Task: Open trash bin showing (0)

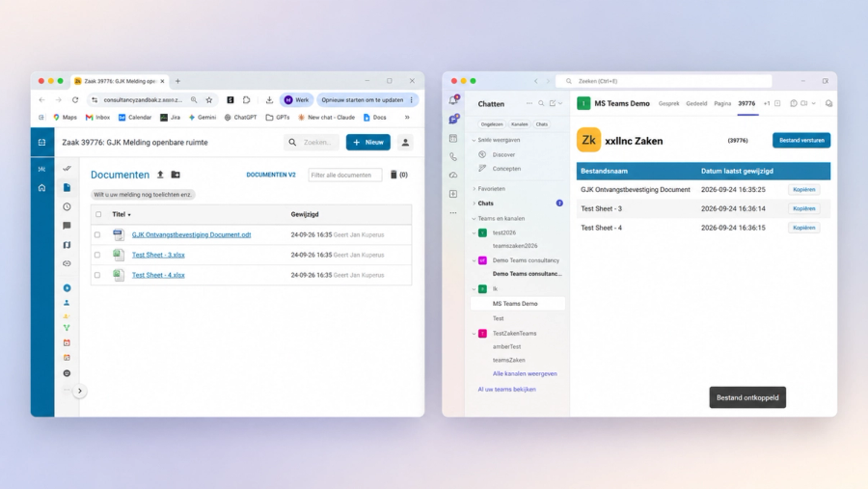Action: [398, 175]
